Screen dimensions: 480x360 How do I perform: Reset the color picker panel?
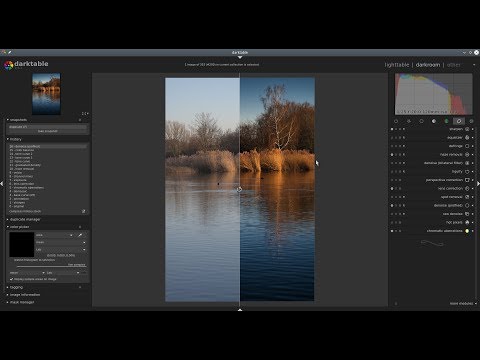(x=80, y=227)
